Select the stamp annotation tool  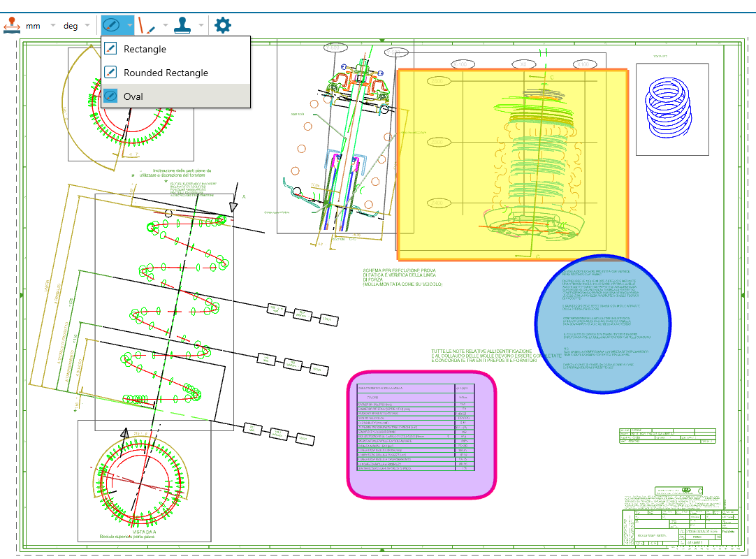182,26
